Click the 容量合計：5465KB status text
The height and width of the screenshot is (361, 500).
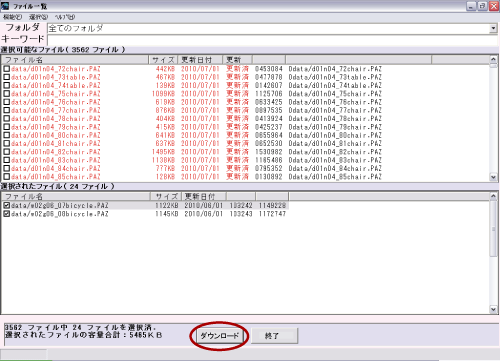(x=83, y=335)
